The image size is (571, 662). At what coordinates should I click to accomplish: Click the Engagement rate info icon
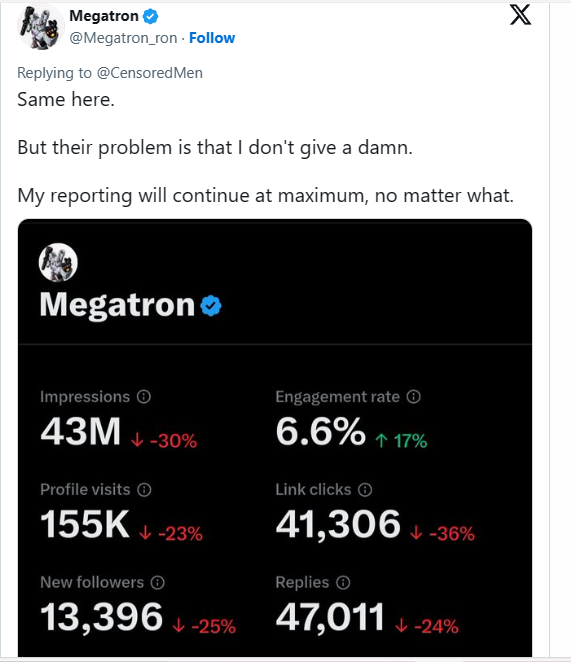coord(413,397)
